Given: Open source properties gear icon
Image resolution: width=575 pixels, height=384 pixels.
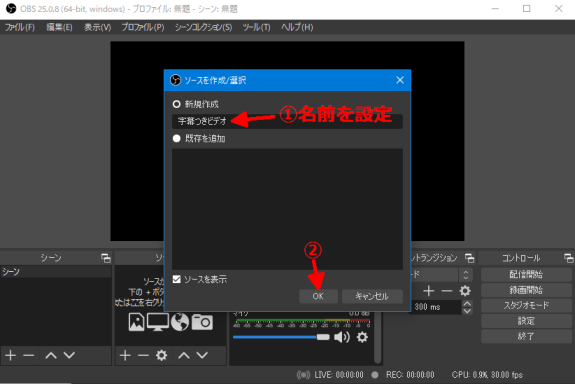Looking at the screenshot, I should pos(161,355).
